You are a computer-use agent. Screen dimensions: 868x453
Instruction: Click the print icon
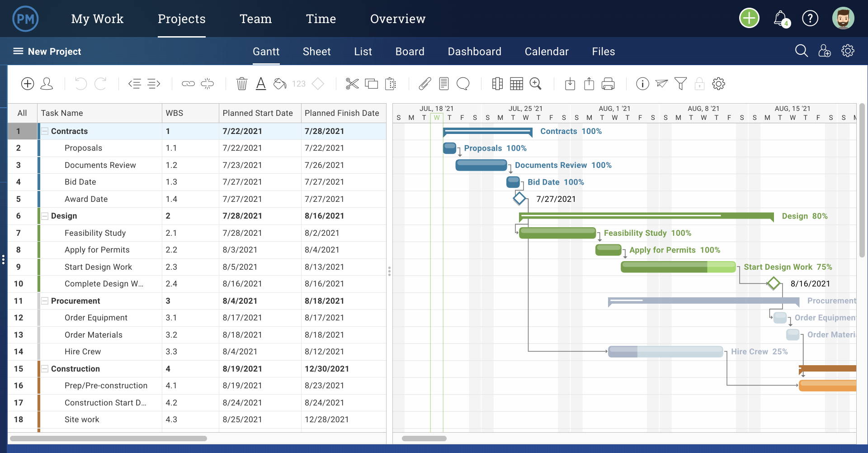pyautogui.click(x=608, y=84)
